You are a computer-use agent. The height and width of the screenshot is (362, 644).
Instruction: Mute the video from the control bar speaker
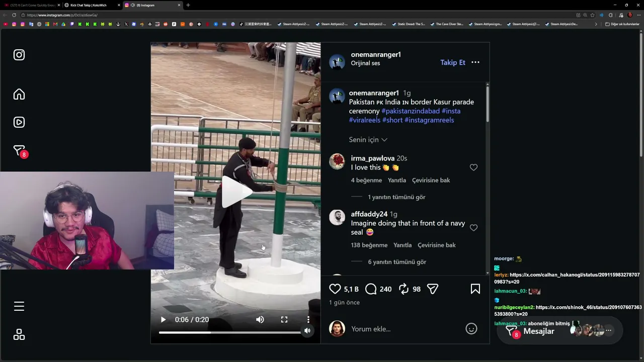260,320
